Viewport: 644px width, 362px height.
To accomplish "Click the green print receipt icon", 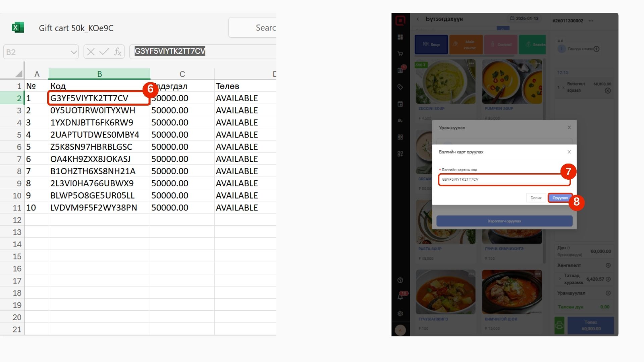I will pyautogui.click(x=559, y=325).
